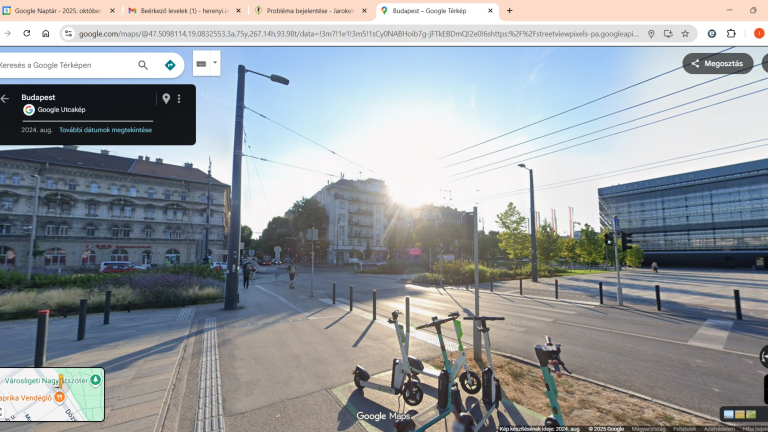
Task: Click the location pin icon in Budapest panel
Action: pyautogui.click(x=166, y=98)
